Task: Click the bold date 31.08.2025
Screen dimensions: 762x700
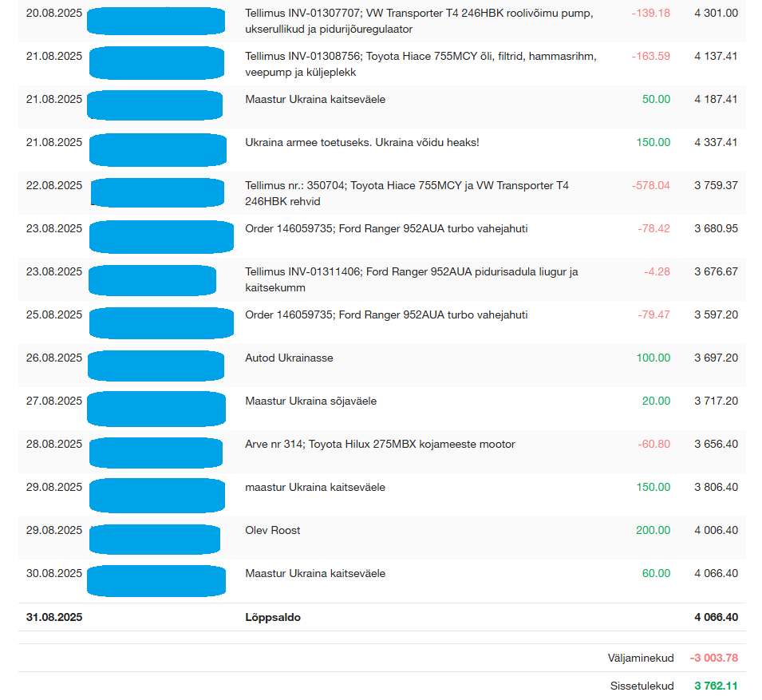Action: coord(54,618)
